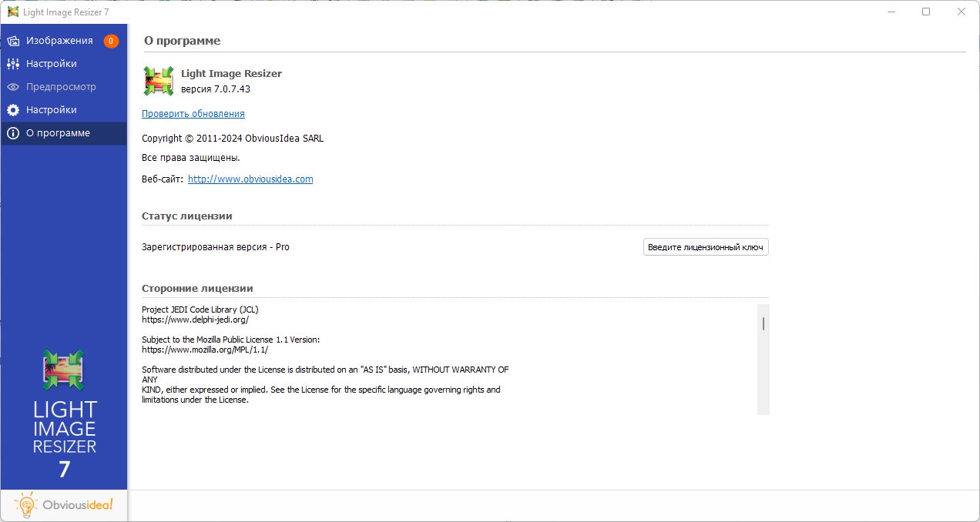Screen dimensions: 980x522
Task: Click the Проверить обновления link
Action: (x=193, y=114)
